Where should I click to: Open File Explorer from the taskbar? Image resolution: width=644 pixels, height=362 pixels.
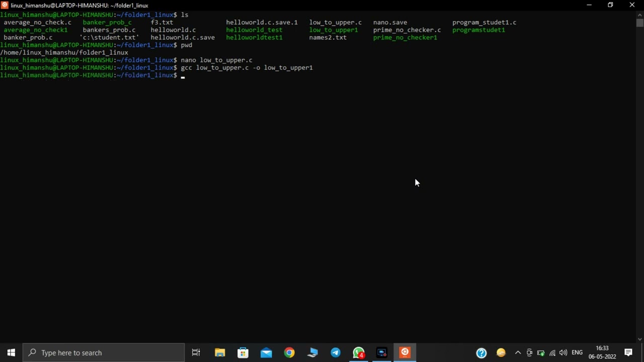(220, 352)
